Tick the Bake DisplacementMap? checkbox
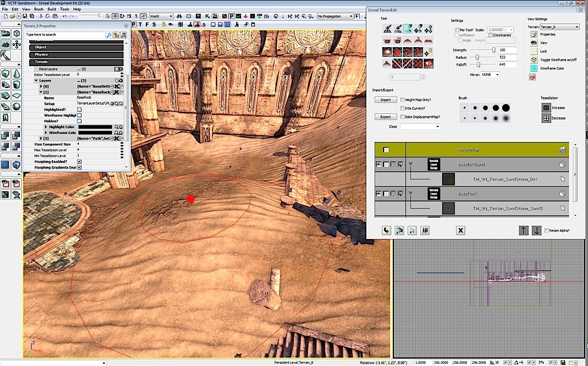The height and width of the screenshot is (366, 588). [x=403, y=117]
